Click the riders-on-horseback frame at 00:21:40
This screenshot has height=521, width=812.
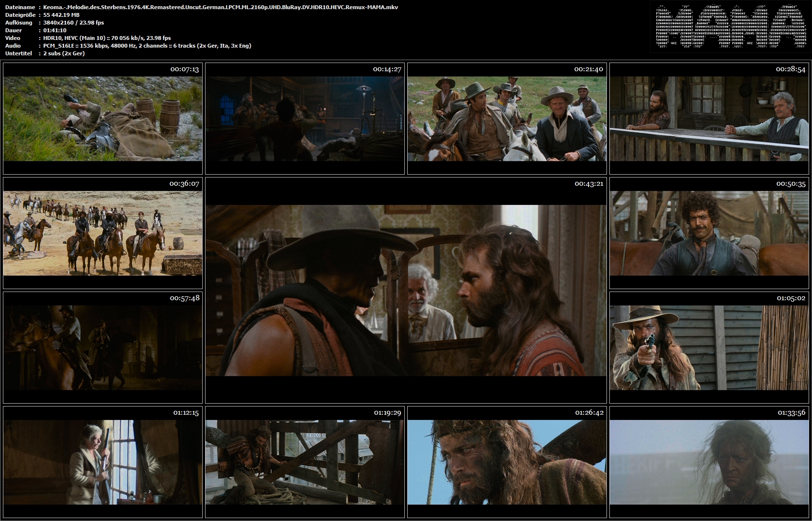[507, 118]
